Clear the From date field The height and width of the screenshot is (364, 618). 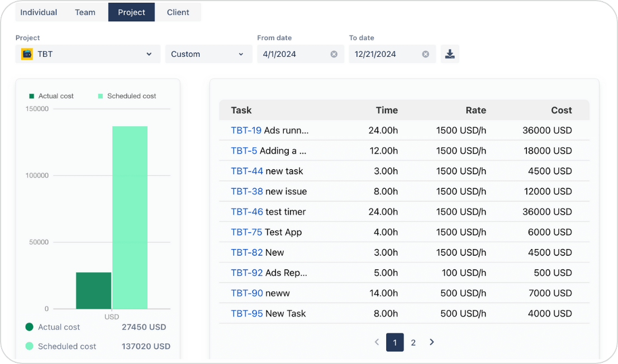click(x=334, y=54)
